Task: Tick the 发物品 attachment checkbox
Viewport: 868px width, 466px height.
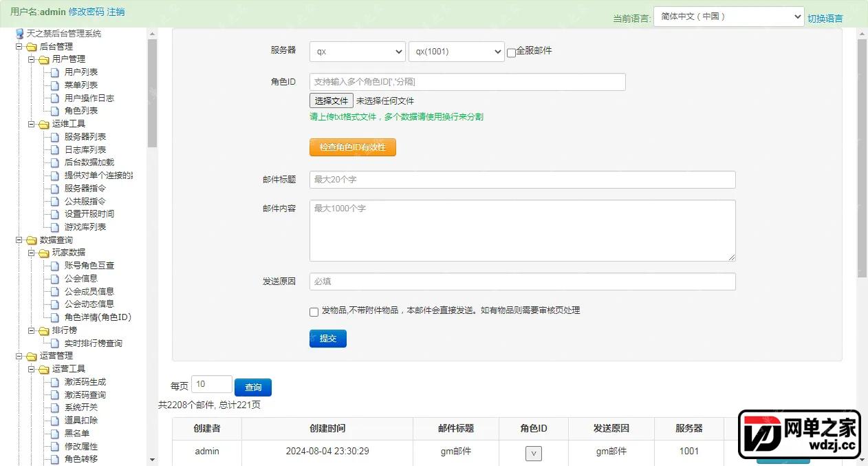Action: tap(314, 312)
